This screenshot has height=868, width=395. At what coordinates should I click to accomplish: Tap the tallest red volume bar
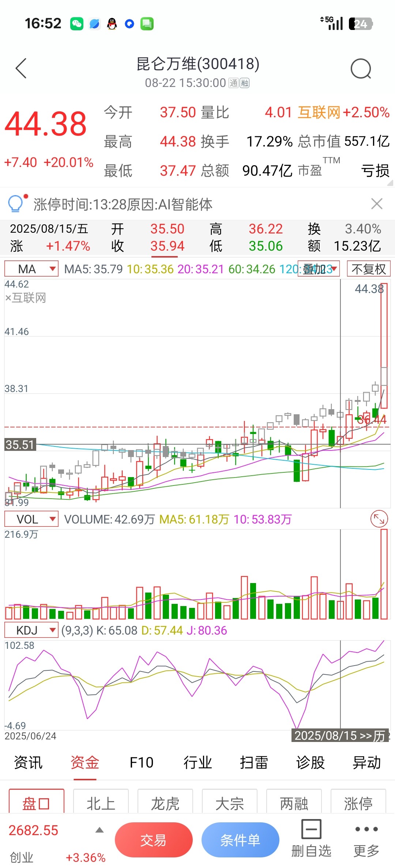[x=384, y=574]
